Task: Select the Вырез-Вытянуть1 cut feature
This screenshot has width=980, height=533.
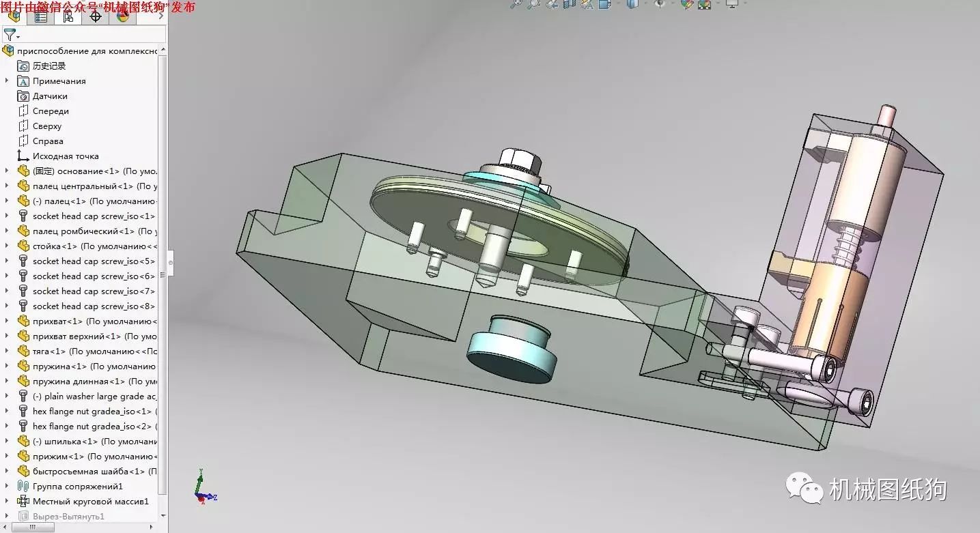Action: 68,517
